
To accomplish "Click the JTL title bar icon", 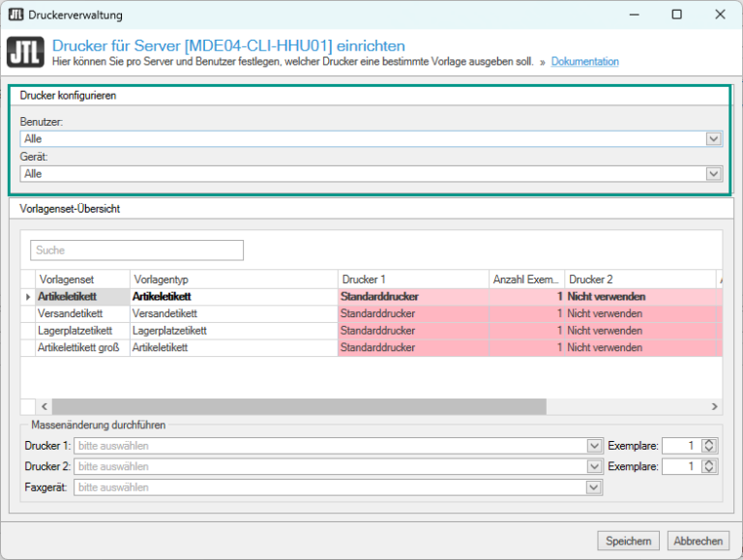I will pos(15,15).
